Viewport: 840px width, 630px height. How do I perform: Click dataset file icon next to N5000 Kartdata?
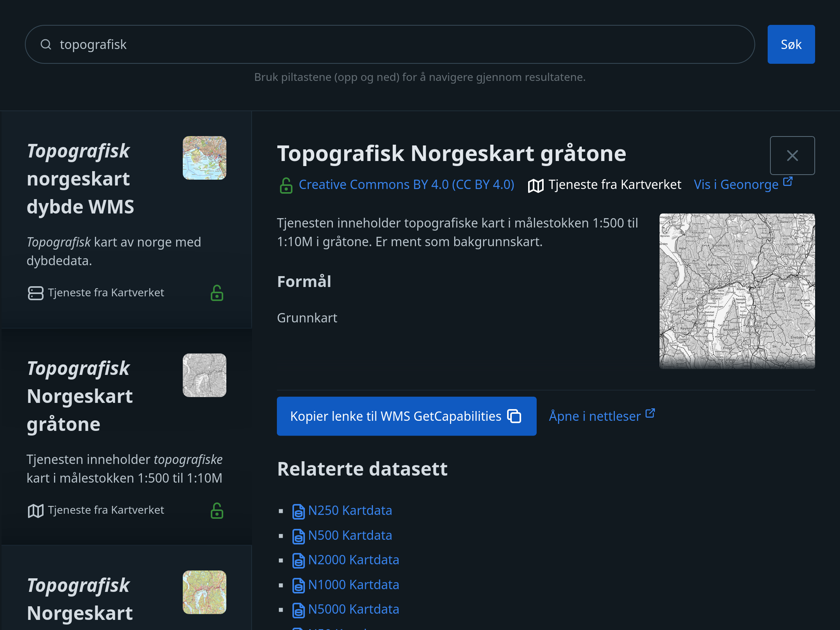(x=298, y=610)
